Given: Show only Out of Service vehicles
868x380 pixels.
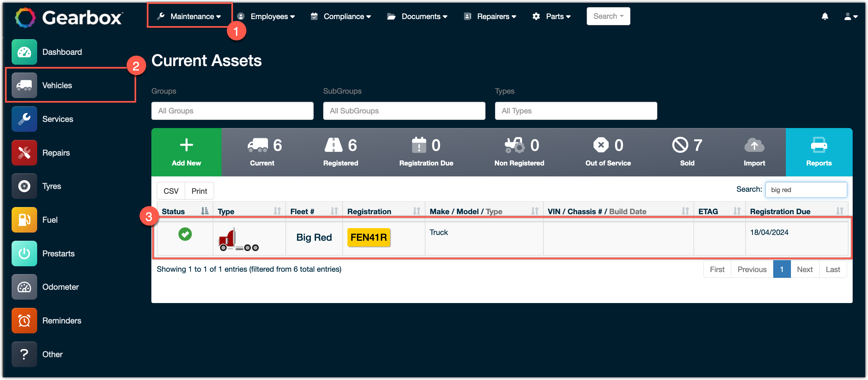Looking at the screenshot, I should (608, 152).
